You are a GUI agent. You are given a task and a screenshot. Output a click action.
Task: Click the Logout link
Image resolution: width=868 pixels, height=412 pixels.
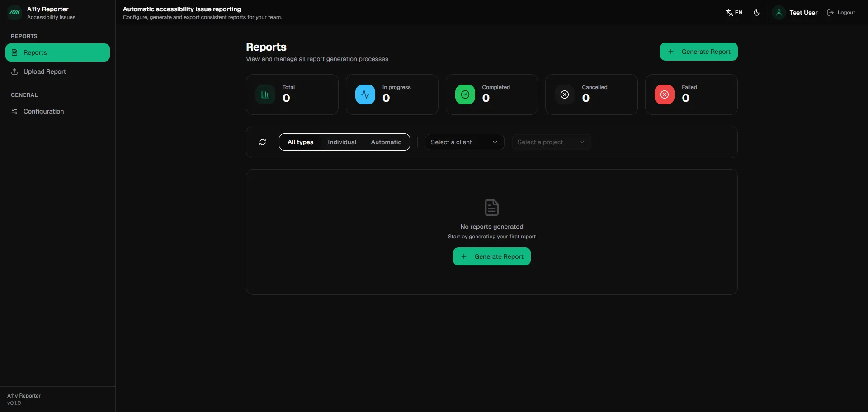(x=841, y=13)
